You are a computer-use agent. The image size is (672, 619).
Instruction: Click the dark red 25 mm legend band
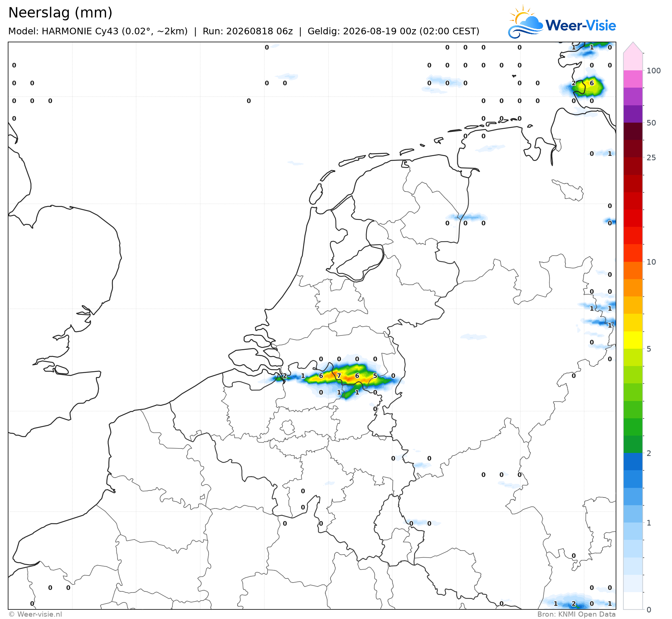(x=633, y=149)
